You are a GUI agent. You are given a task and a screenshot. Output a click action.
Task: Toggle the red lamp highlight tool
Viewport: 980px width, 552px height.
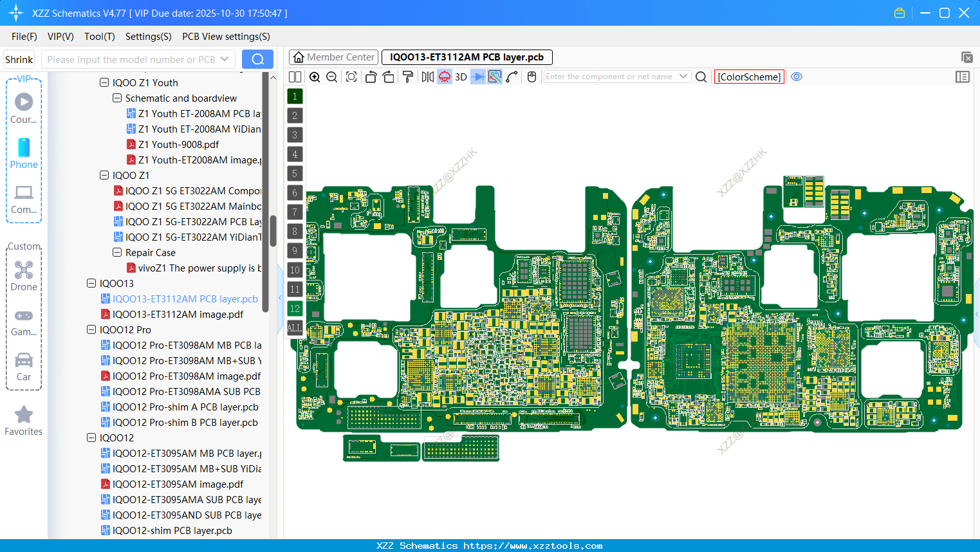(x=444, y=77)
